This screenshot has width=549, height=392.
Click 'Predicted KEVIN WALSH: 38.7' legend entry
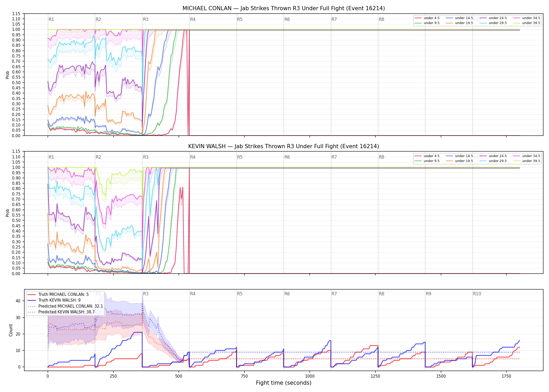tap(61, 312)
